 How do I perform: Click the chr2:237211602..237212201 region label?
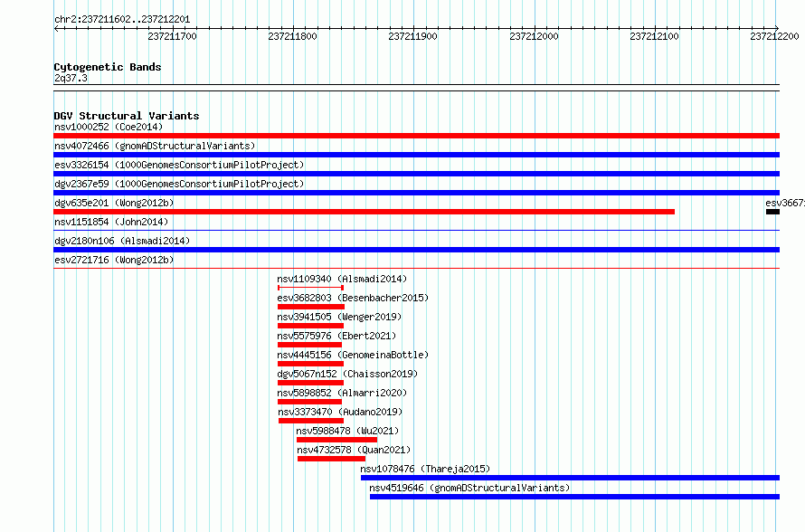pyautogui.click(x=122, y=19)
